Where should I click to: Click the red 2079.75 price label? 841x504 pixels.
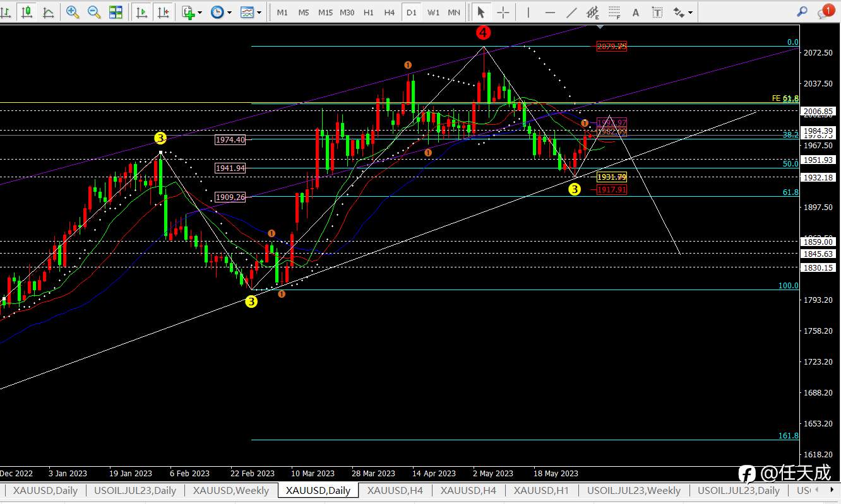pyautogui.click(x=612, y=46)
